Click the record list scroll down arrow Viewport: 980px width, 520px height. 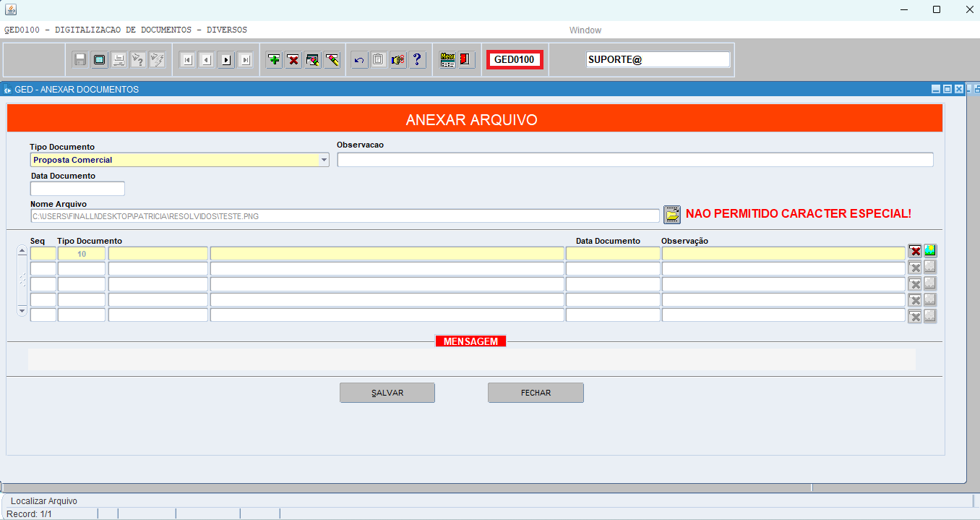click(22, 311)
